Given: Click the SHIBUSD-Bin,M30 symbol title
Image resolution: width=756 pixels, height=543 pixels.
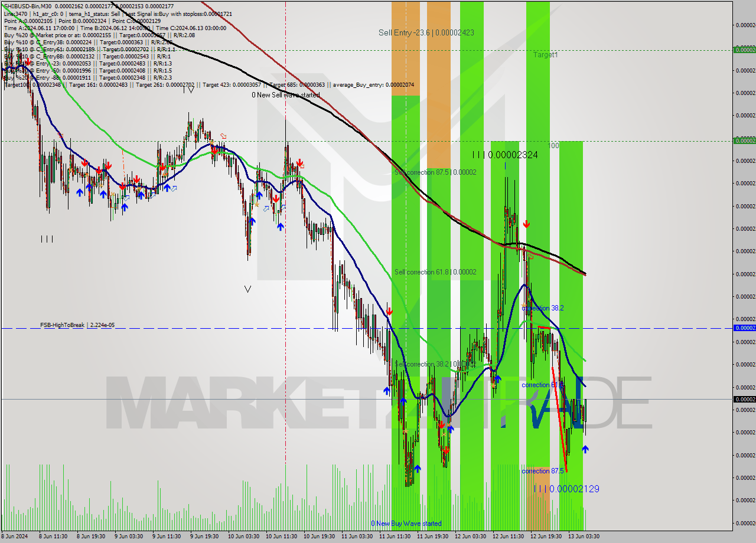Looking at the screenshot, I should point(27,6).
